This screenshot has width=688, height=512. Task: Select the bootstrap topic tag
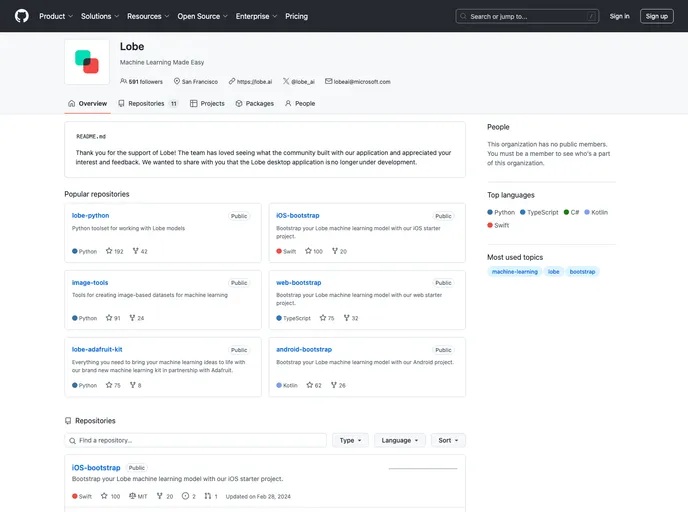[x=582, y=272]
